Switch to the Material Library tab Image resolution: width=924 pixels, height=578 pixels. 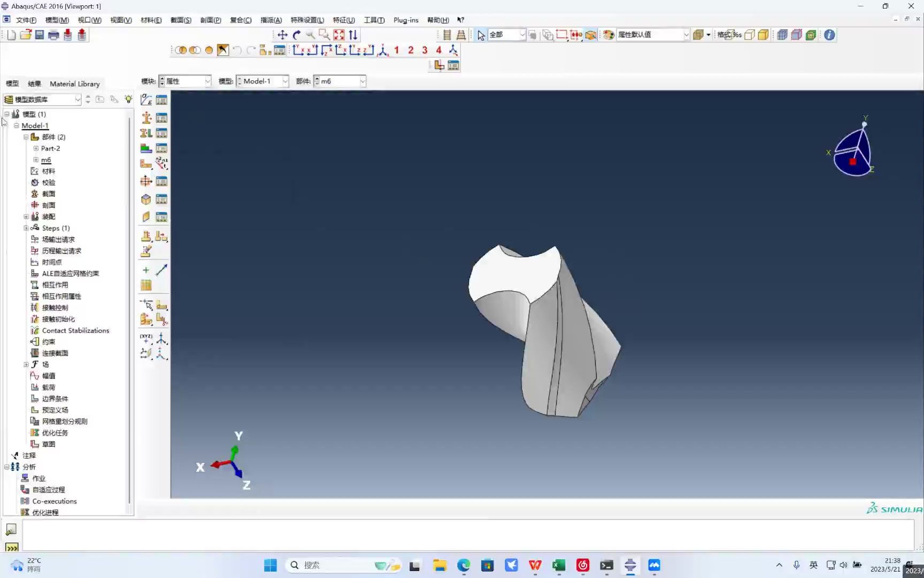[74, 83]
